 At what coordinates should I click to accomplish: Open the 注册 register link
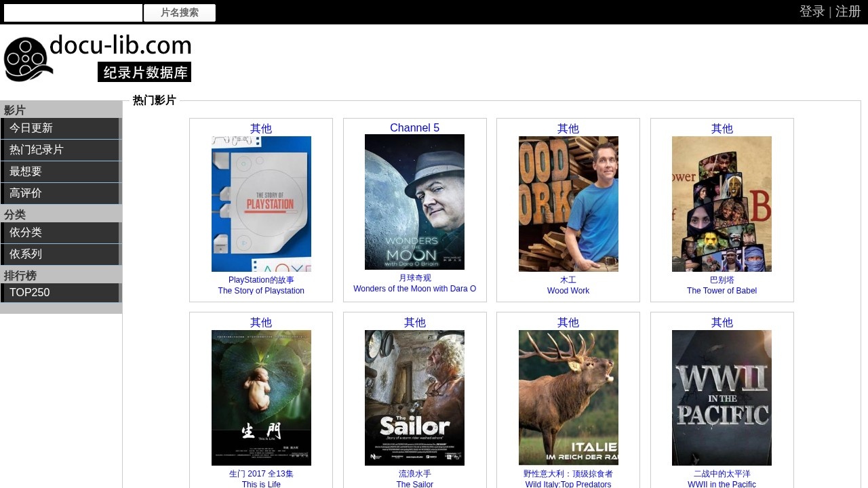point(848,12)
